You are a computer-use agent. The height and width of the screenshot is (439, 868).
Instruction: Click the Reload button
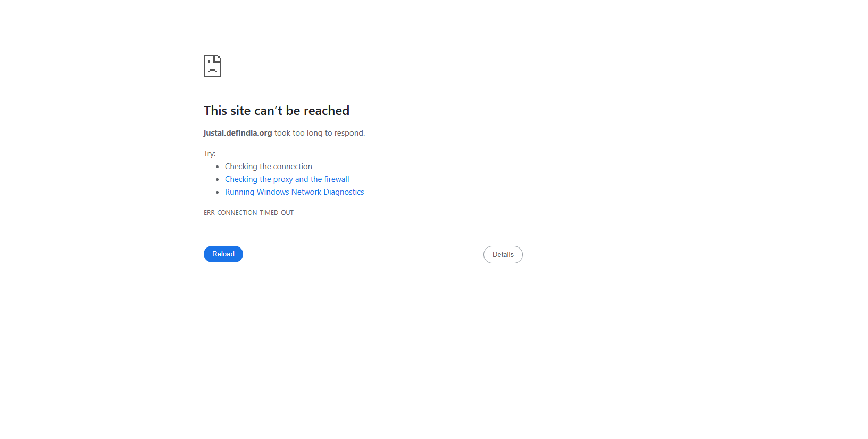tap(223, 254)
